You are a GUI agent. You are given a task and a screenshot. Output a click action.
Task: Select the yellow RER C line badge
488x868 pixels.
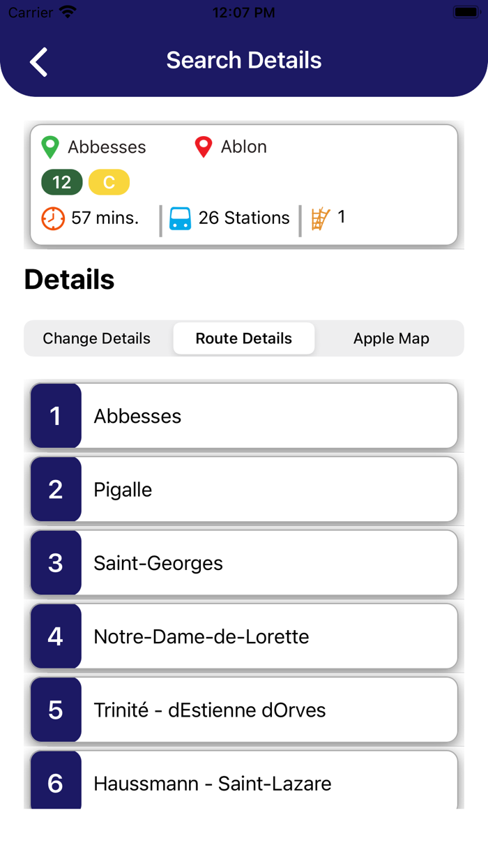pyautogui.click(x=109, y=182)
